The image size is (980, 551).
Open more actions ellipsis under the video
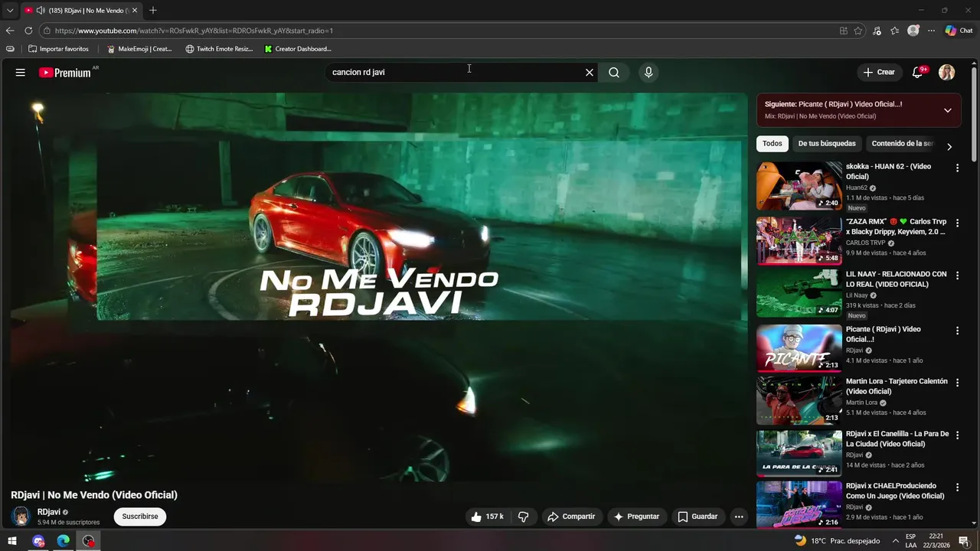[x=739, y=517]
